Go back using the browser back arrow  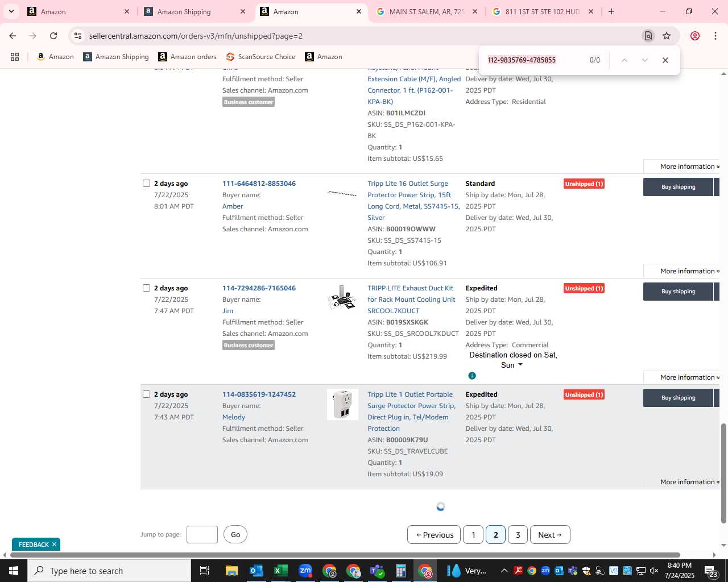pyautogui.click(x=13, y=36)
